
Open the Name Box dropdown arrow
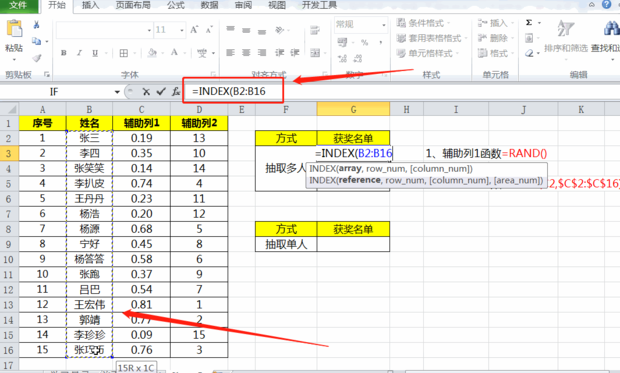pyautogui.click(x=117, y=92)
